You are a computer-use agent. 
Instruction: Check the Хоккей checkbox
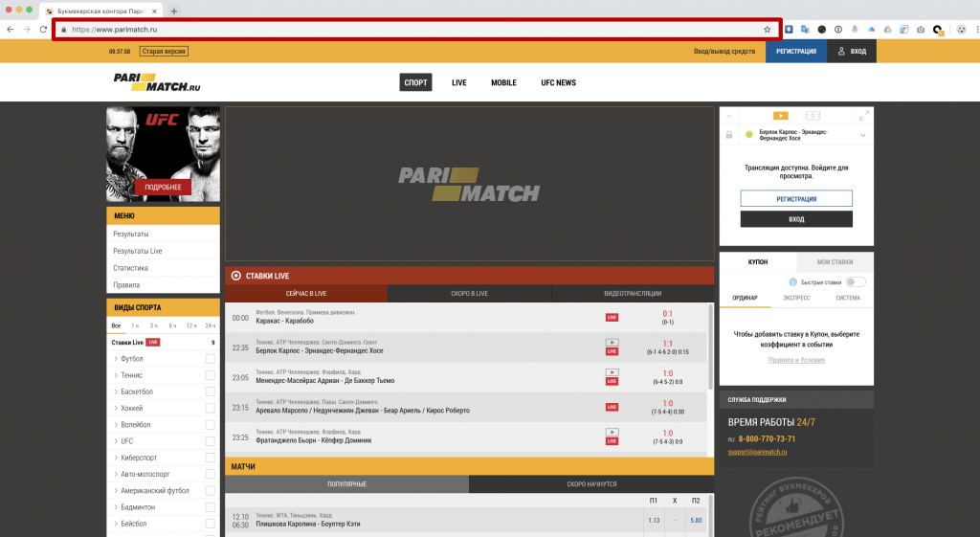coord(210,408)
